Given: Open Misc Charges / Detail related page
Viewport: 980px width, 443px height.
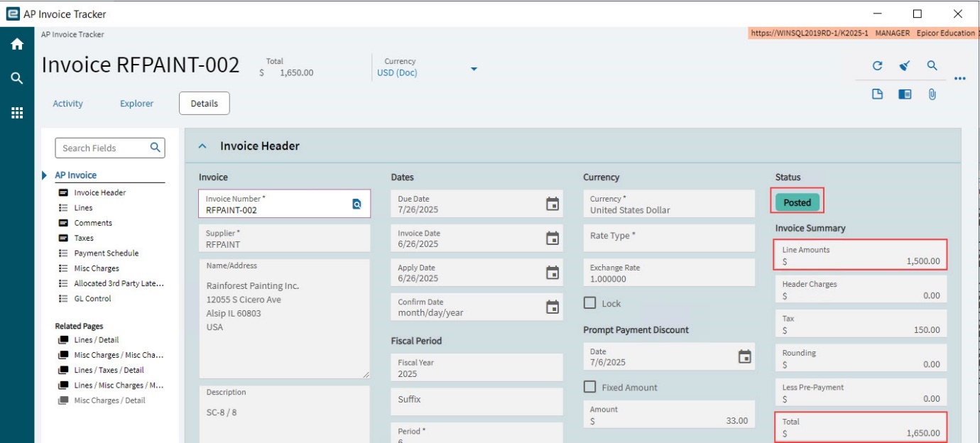Looking at the screenshot, I should tap(109, 400).
